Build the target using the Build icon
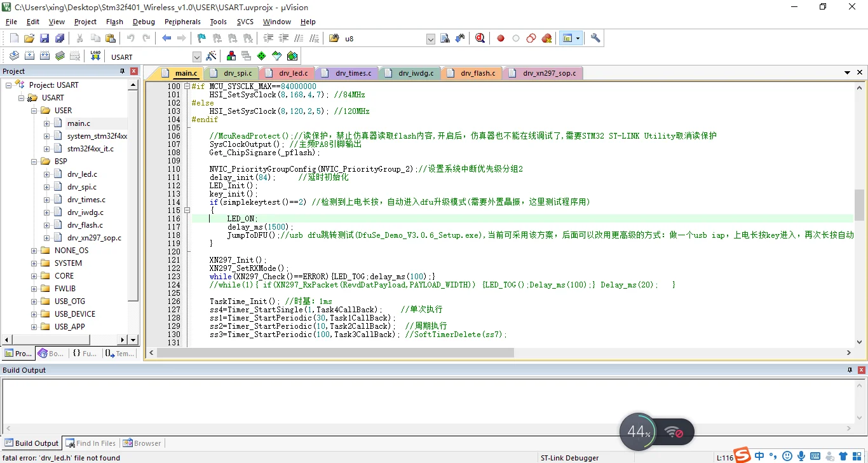 click(29, 56)
